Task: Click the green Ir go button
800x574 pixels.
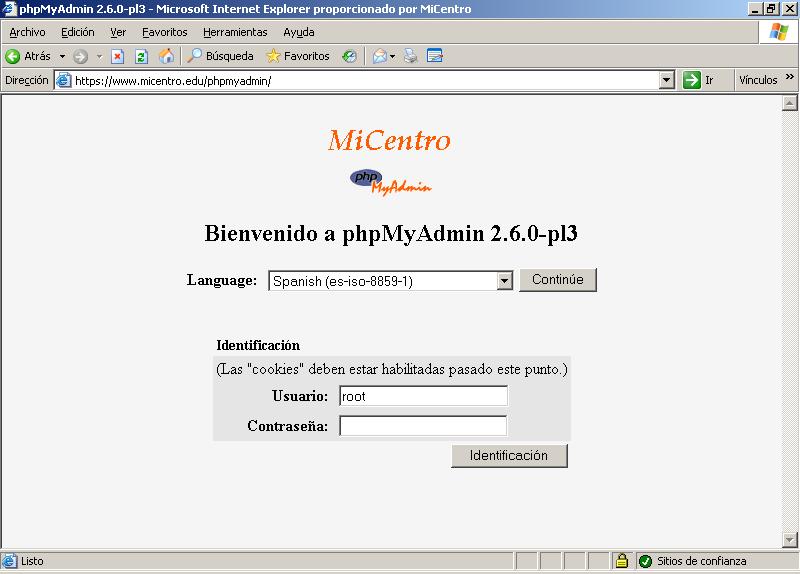Action: (699, 80)
